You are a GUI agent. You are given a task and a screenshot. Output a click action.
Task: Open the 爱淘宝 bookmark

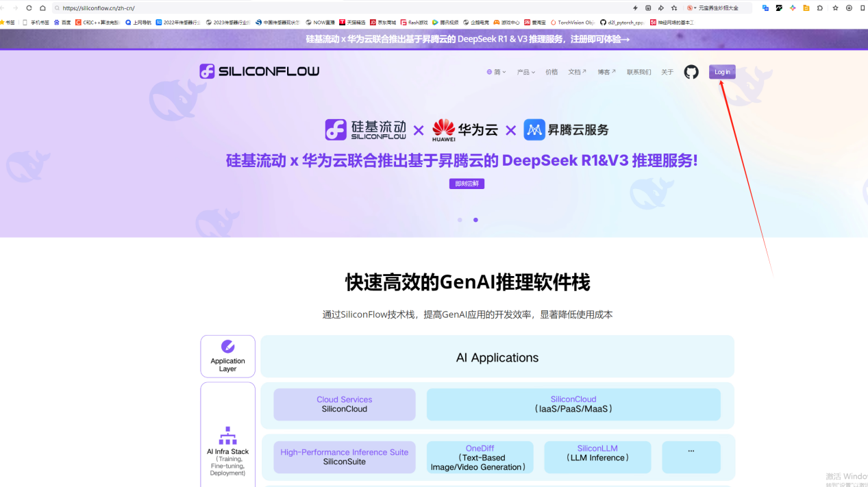[535, 22]
